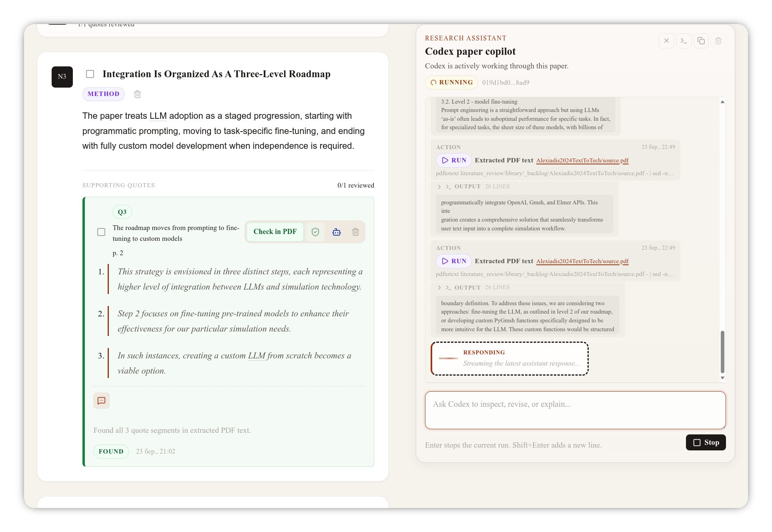772x532 pixels.
Task: Click the copilot log scrollbar thumb
Action: point(722,352)
